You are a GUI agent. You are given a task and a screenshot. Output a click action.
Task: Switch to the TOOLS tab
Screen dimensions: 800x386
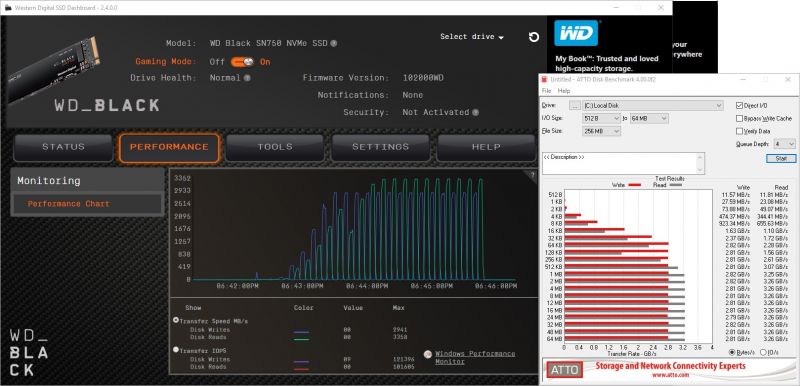click(275, 147)
